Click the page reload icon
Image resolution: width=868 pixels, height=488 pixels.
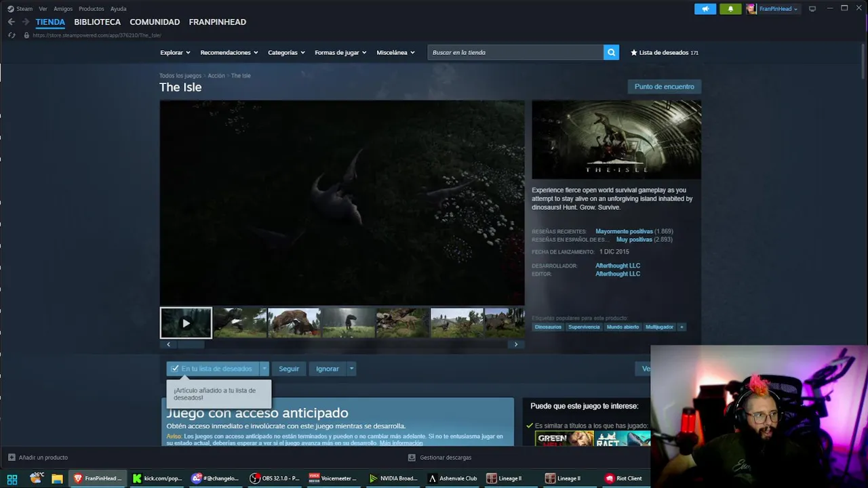pyautogui.click(x=12, y=35)
